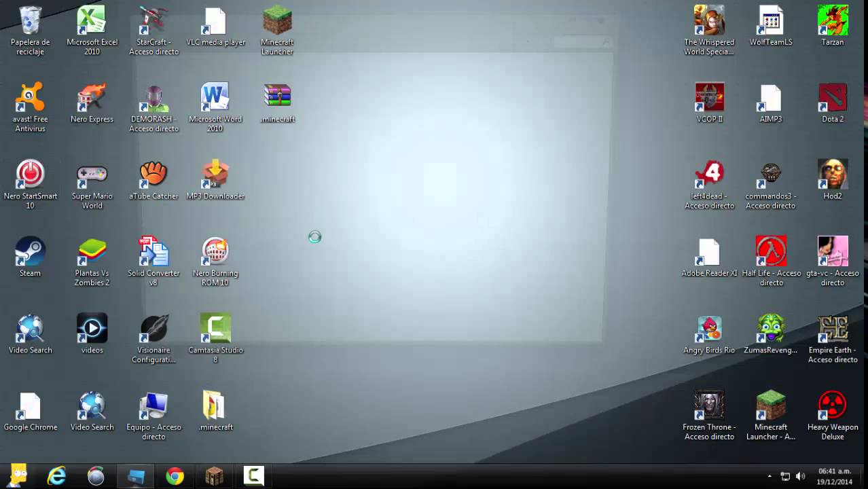Select the MP3 Downloader icon
The width and height of the screenshot is (868, 489).
coord(215,175)
